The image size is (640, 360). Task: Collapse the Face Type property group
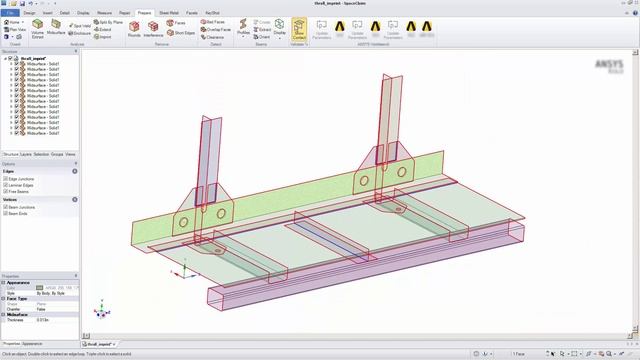[3, 298]
